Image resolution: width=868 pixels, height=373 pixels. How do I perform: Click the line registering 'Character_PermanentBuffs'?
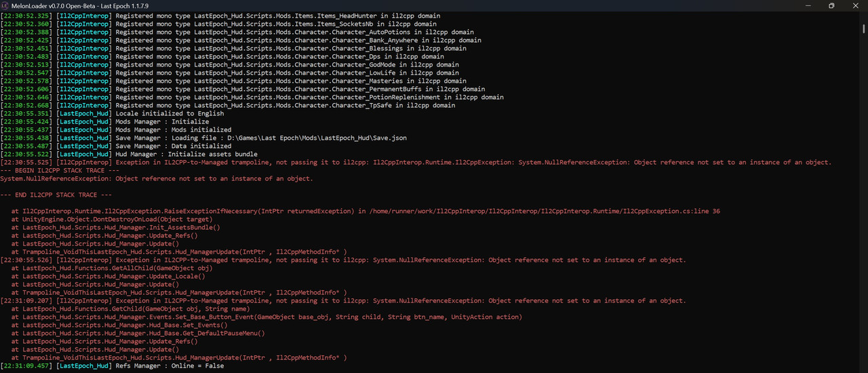[243, 89]
